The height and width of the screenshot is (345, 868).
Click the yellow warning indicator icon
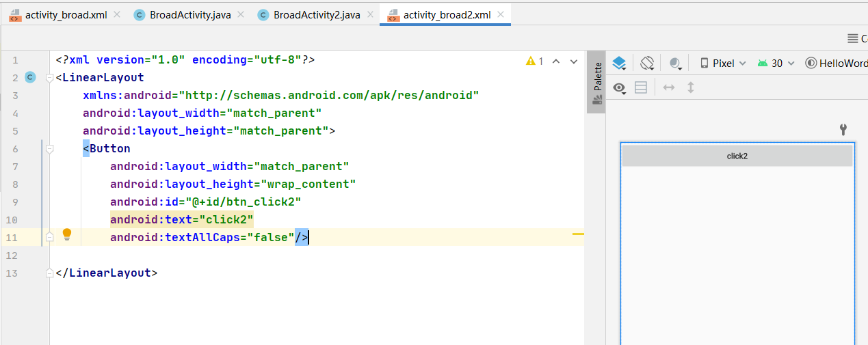point(531,61)
